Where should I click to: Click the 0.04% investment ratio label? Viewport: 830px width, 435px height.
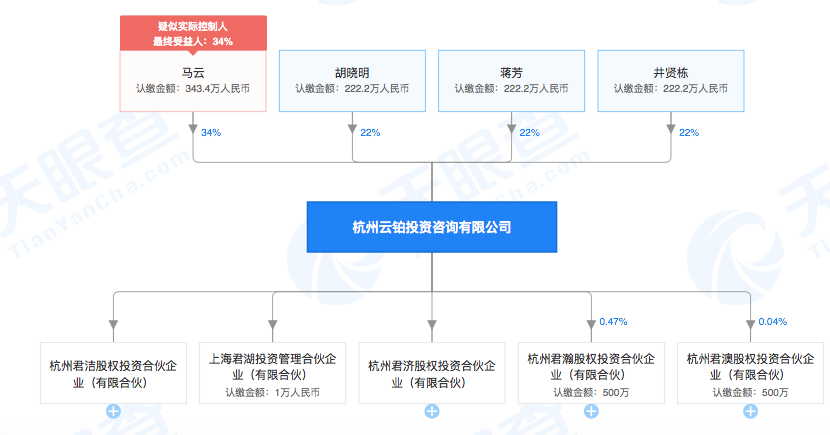pos(772,322)
